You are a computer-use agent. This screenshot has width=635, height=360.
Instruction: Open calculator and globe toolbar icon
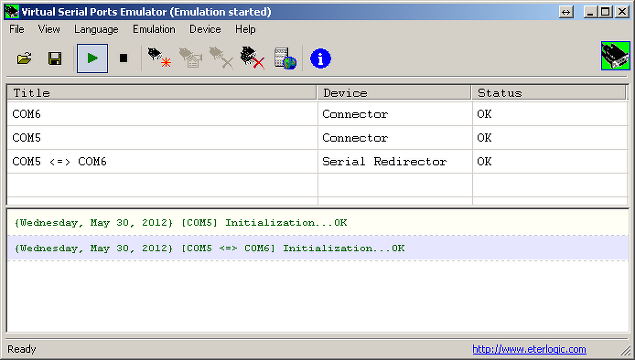click(x=285, y=58)
